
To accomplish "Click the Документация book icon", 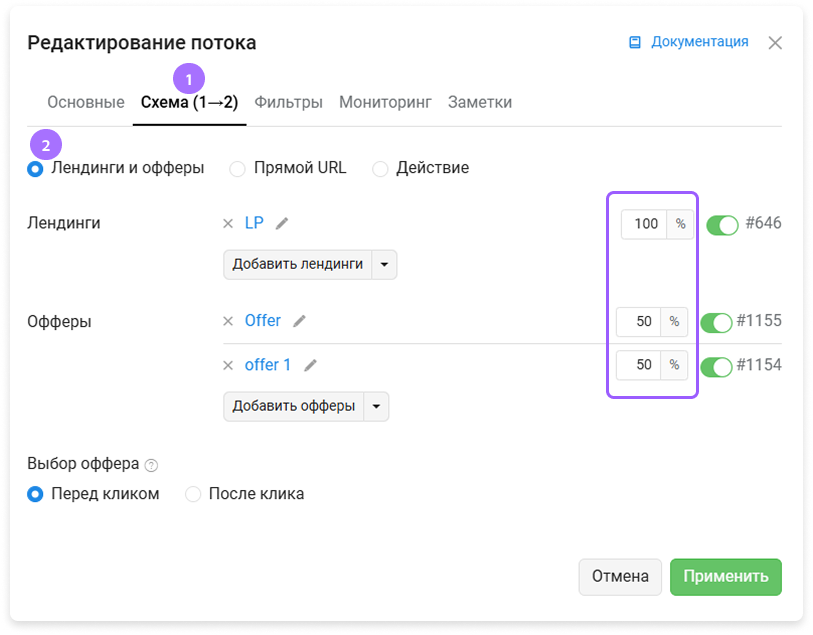I will (635, 43).
